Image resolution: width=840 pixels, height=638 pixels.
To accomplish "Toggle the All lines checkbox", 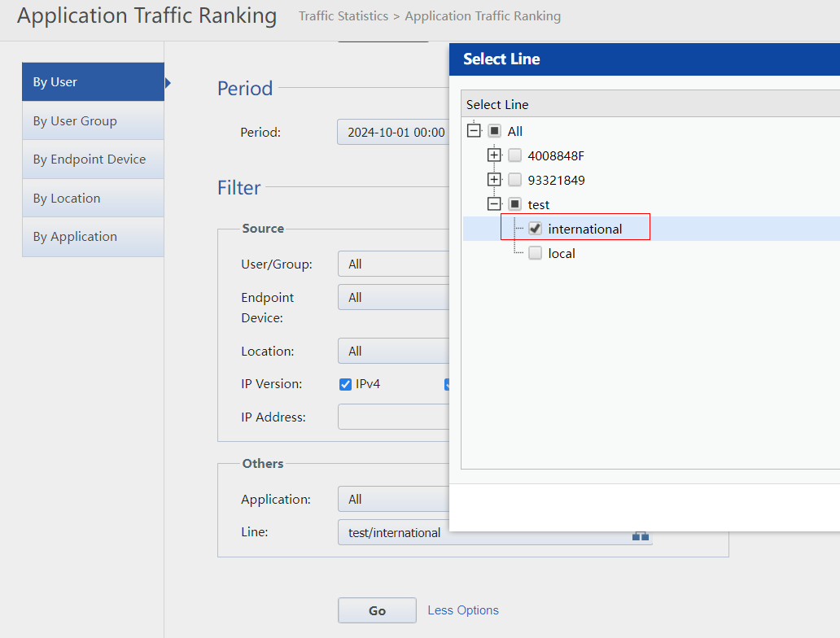I will click(495, 131).
